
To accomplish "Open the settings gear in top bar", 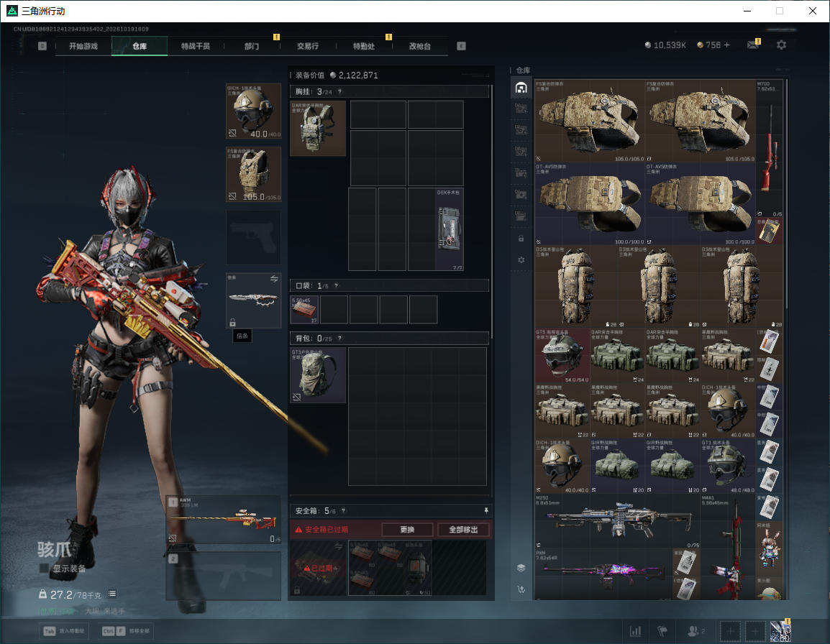I will point(781,45).
